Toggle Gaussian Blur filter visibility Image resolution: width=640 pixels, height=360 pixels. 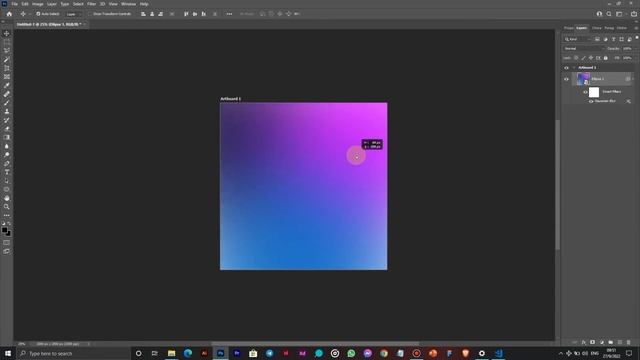pos(591,101)
